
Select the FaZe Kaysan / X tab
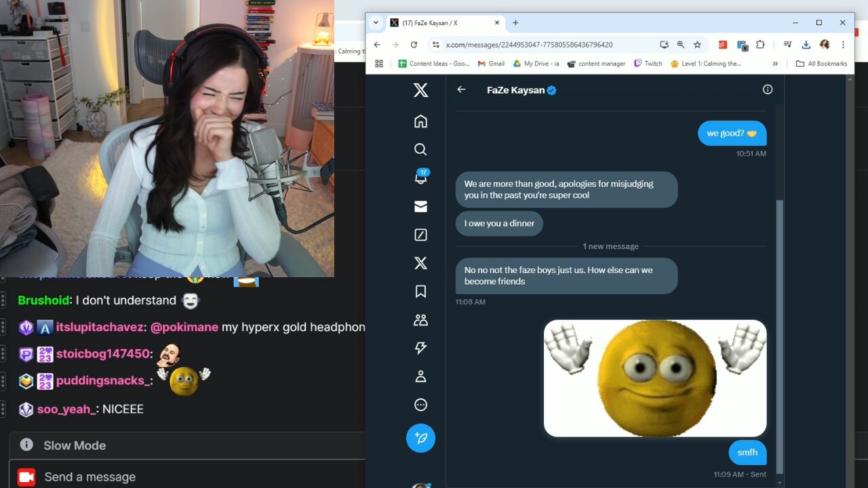tap(444, 22)
